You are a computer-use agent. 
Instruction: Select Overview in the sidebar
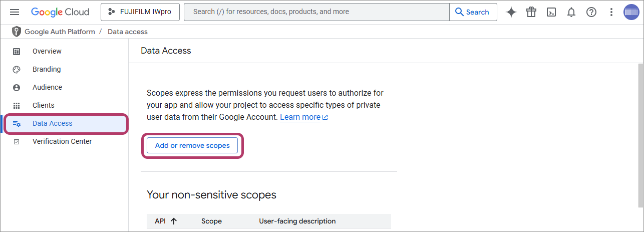47,51
